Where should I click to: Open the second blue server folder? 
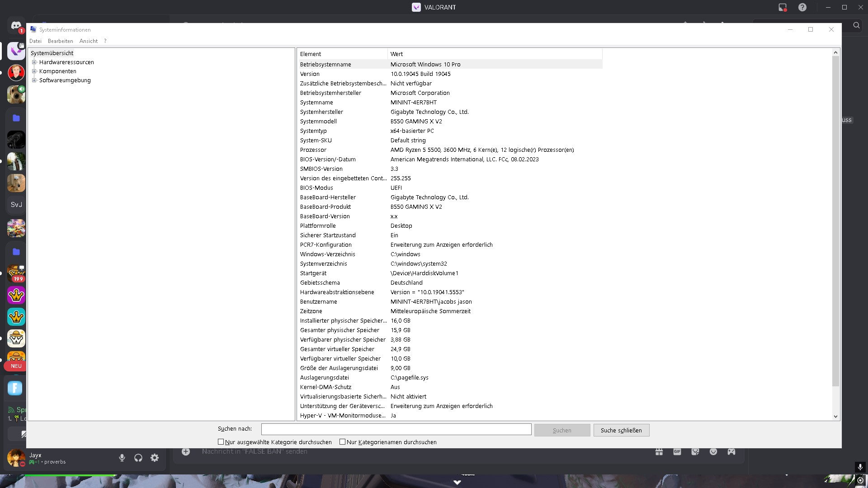pos(16,252)
